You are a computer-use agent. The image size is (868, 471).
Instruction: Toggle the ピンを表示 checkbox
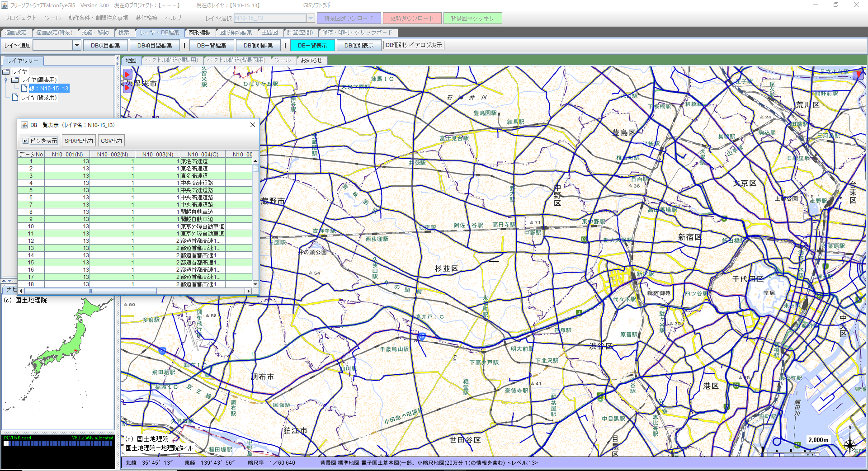[25, 141]
